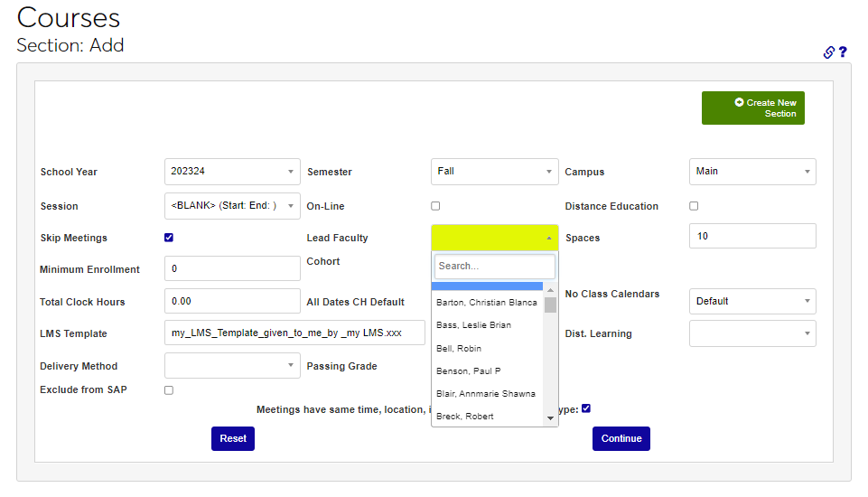Click the Spaces input field
The height and width of the screenshot is (497, 868).
(x=751, y=237)
